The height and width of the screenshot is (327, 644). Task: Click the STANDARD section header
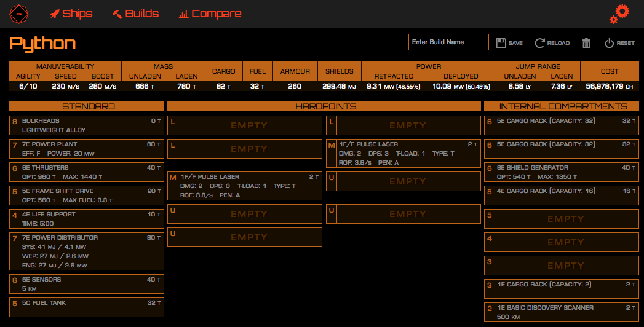87,106
